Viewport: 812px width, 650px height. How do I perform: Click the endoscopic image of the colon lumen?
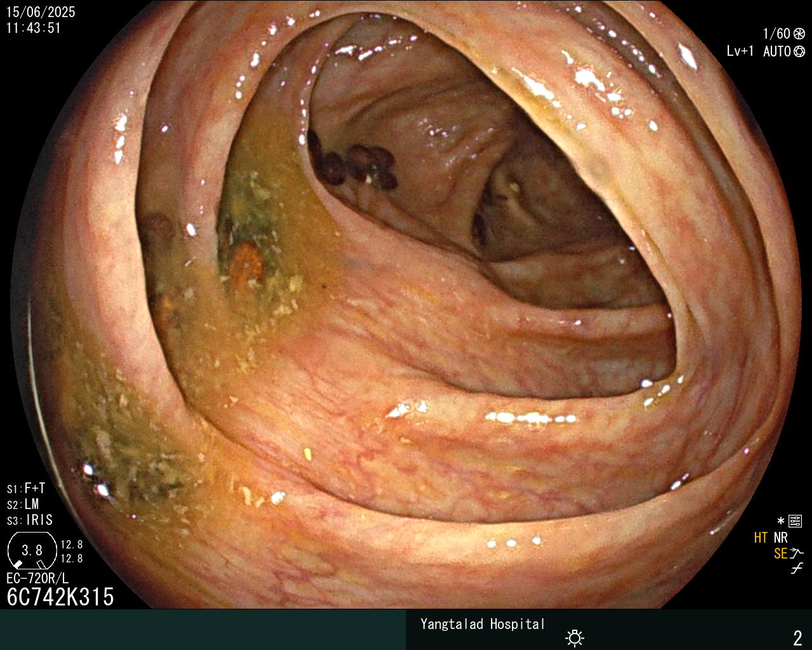pos(406,305)
